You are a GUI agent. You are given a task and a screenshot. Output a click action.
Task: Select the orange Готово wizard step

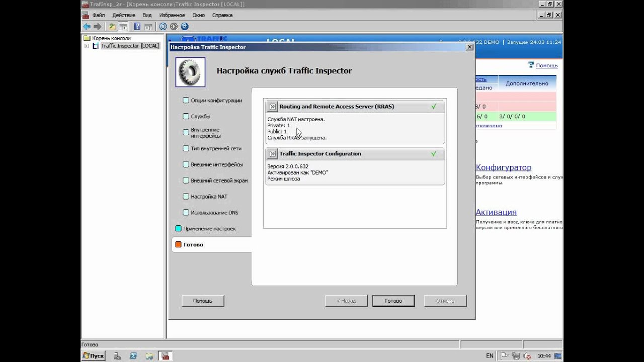(x=211, y=245)
